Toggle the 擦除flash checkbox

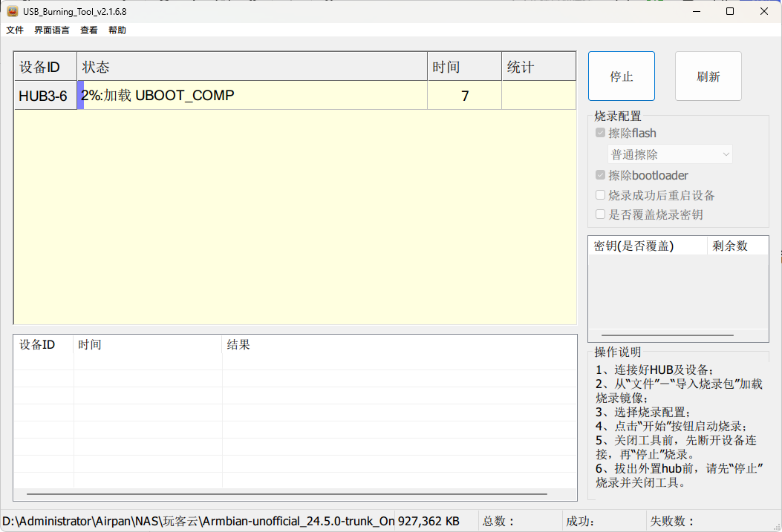click(x=601, y=134)
